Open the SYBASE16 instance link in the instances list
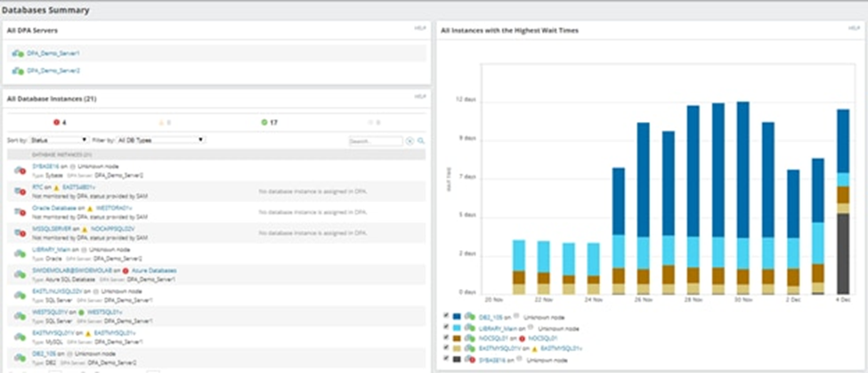 45,166
